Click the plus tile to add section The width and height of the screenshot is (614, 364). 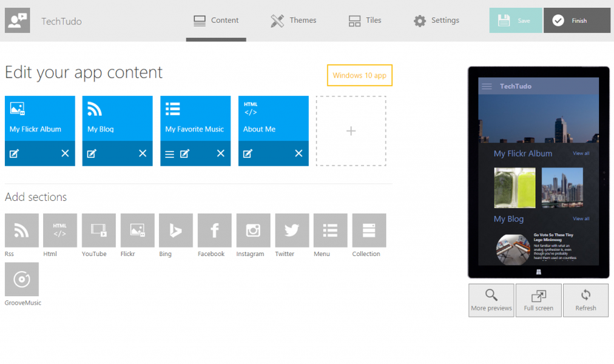351,130
